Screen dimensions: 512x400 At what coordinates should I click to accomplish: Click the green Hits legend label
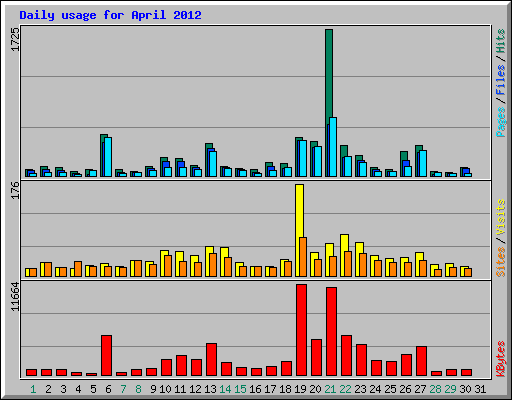[x=500, y=41]
